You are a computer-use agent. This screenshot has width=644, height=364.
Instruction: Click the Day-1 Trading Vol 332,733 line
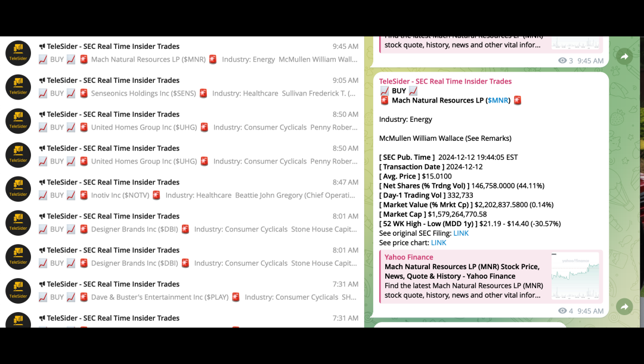pos(426,196)
